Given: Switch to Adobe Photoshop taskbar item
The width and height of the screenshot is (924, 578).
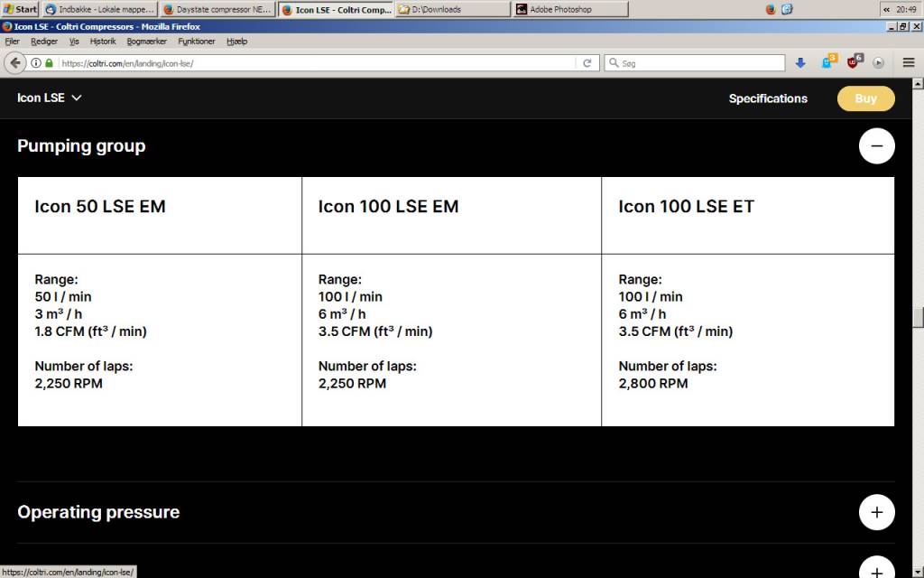Looking at the screenshot, I should click(570, 9).
